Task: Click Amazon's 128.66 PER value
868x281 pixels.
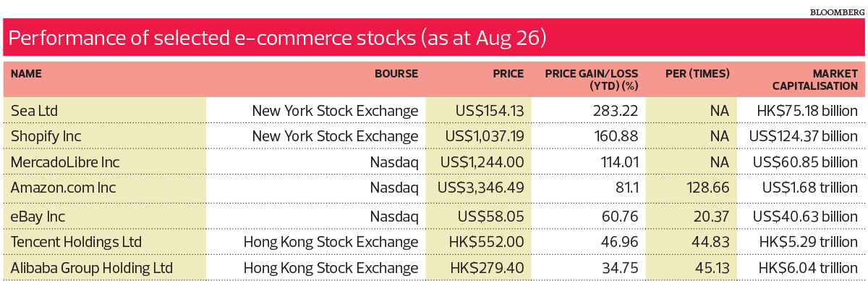Action: coord(706,186)
